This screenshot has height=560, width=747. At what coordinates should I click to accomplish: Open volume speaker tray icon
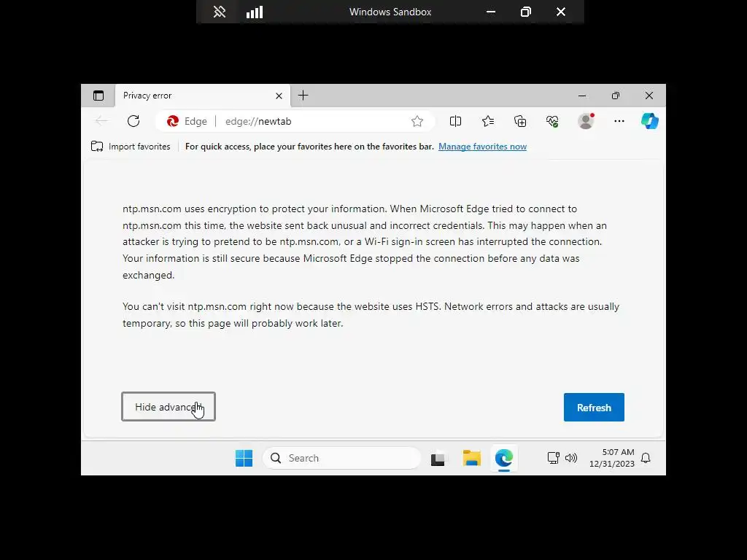(x=570, y=458)
